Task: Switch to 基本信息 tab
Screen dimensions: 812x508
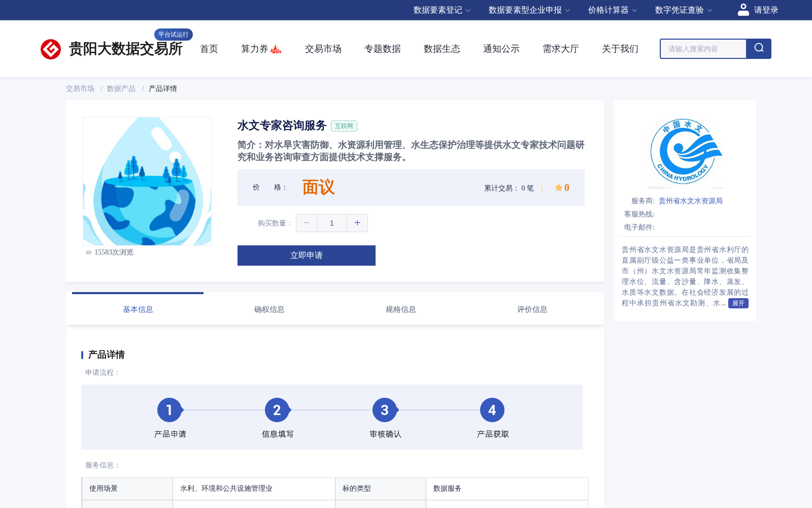Action: pos(138,309)
